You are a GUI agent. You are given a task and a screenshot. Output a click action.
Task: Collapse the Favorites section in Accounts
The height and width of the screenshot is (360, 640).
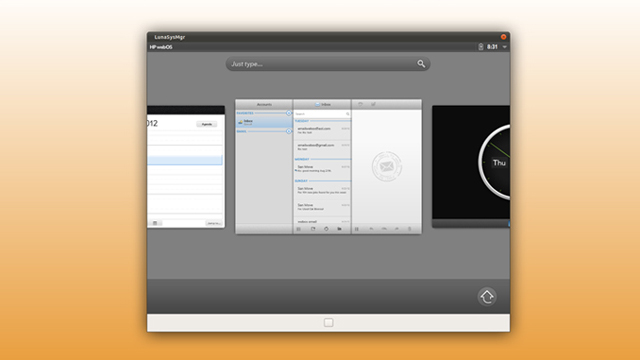[289, 113]
